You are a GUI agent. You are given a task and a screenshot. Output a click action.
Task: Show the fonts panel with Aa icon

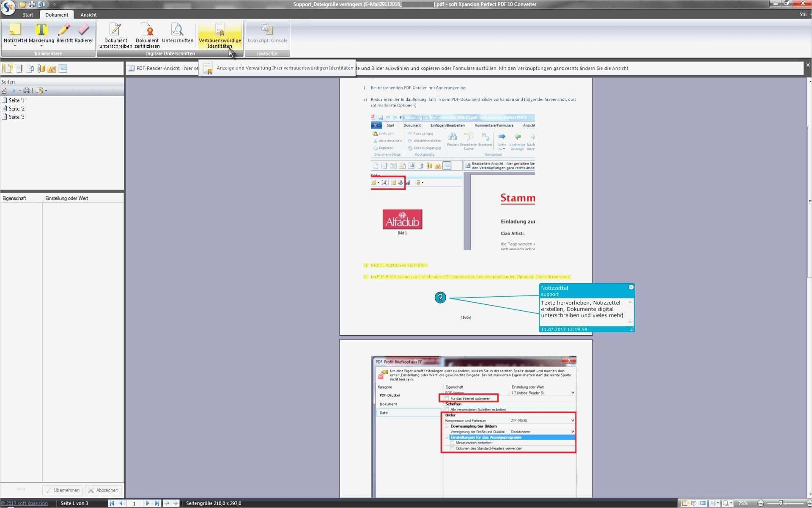[52, 69]
